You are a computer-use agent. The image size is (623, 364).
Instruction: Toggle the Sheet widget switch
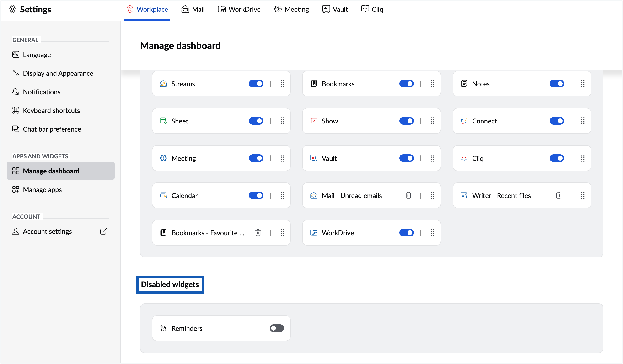coord(256,121)
